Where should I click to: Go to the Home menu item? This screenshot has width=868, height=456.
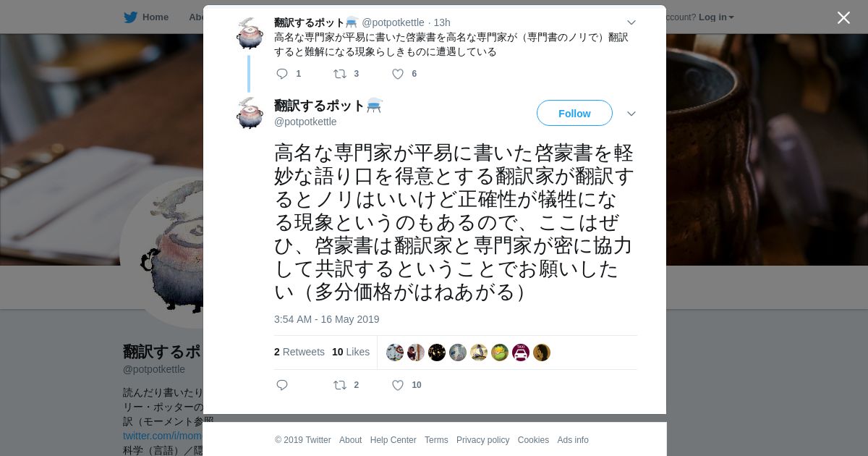tap(156, 17)
